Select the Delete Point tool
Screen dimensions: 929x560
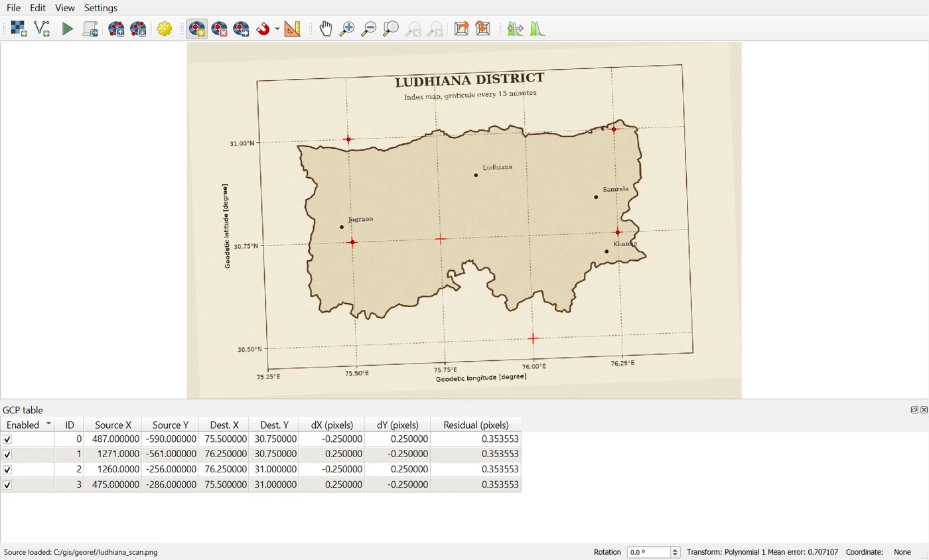coord(219,29)
